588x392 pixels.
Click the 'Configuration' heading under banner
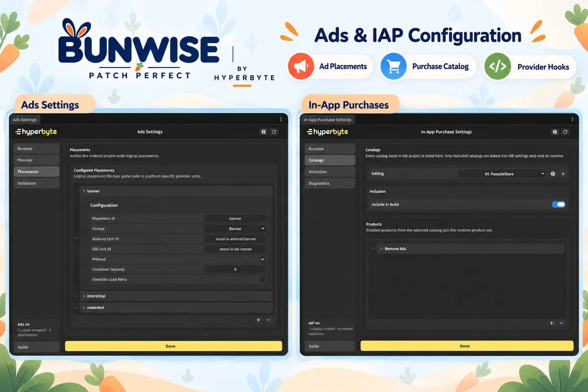(104, 205)
